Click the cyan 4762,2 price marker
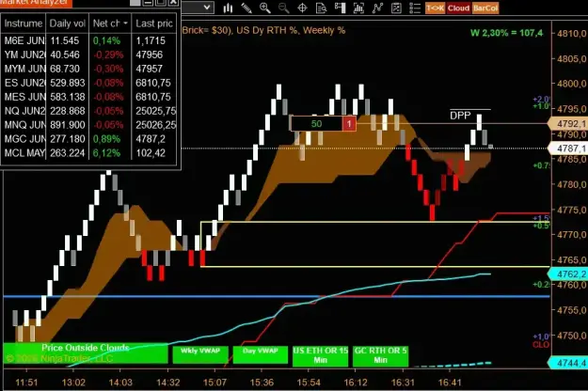This screenshot has width=588, height=391. pyautogui.click(x=568, y=274)
